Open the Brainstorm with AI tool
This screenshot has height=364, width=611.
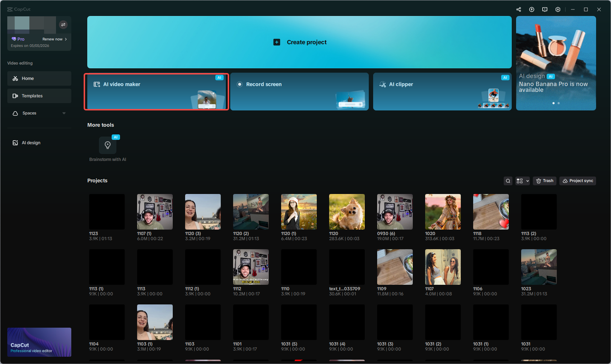coord(108,145)
